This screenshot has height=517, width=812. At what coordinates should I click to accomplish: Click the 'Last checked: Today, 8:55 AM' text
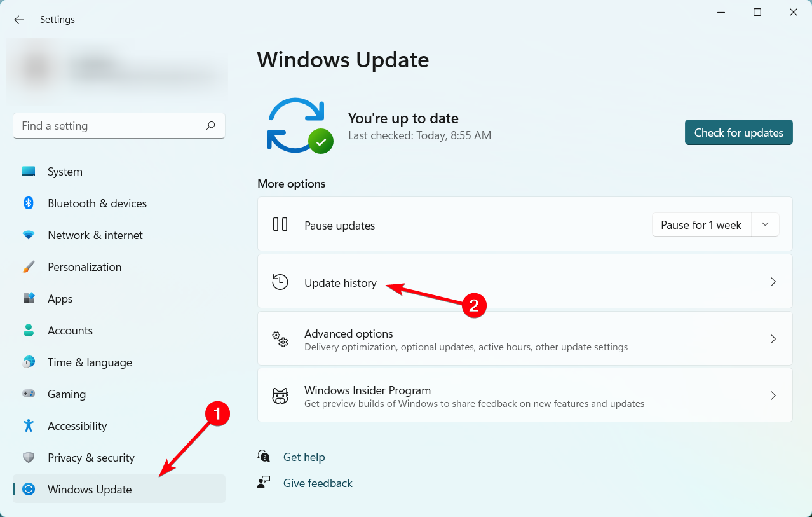pos(419,135)
